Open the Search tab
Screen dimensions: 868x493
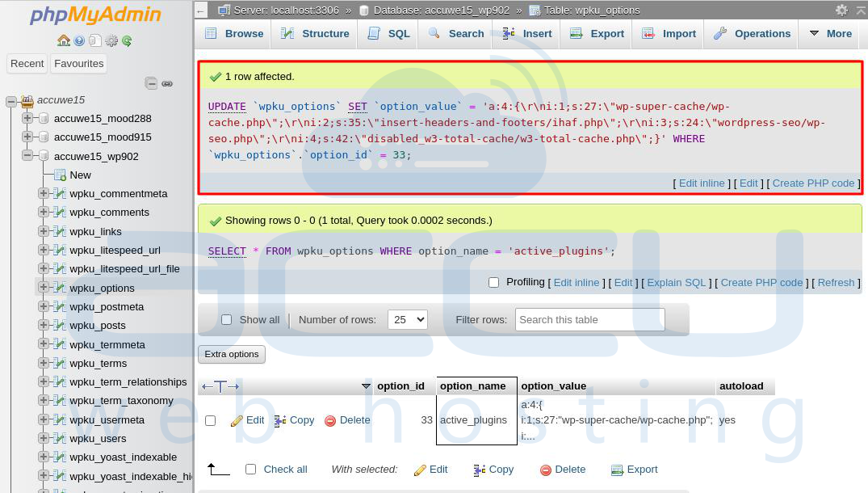tap(456, 33)
